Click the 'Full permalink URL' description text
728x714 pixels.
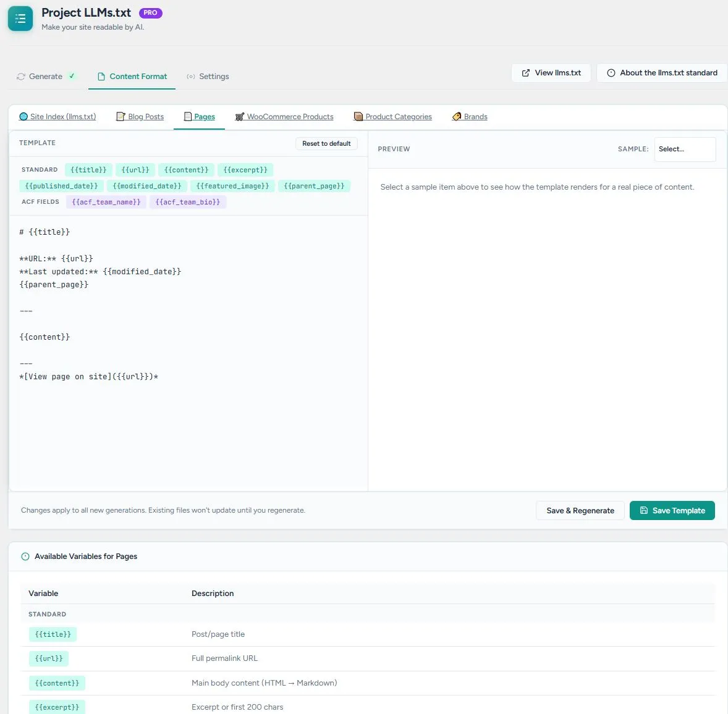coord(224,658)
